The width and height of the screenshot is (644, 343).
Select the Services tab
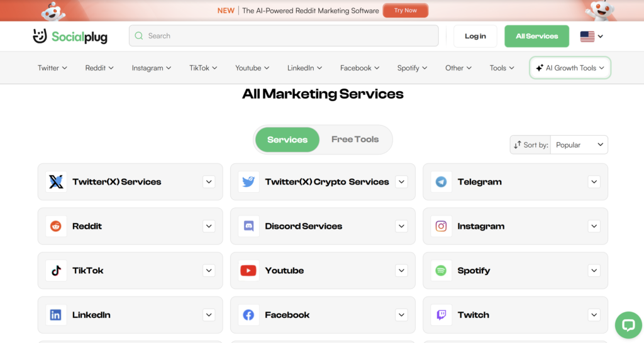coord(287,139)
